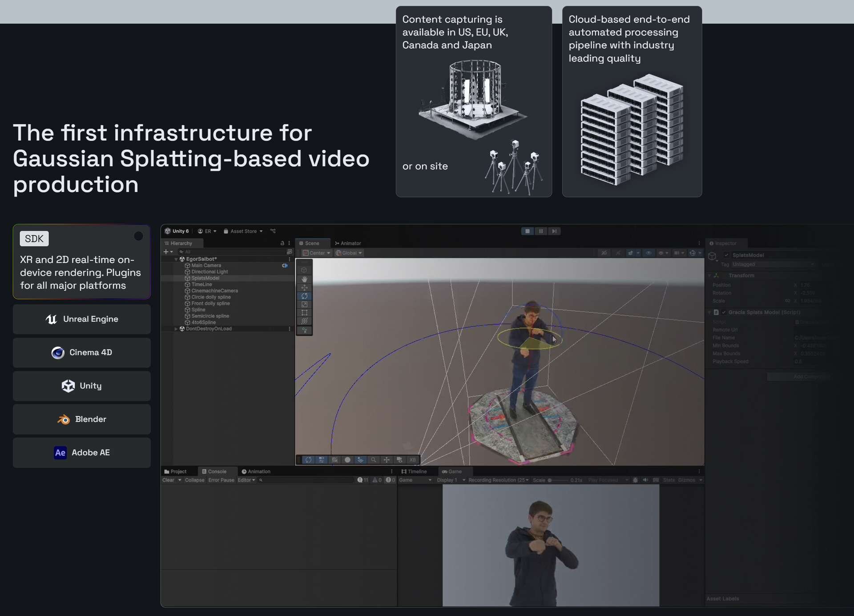Toggle scene visibility eye icon

tap(649, 253)
